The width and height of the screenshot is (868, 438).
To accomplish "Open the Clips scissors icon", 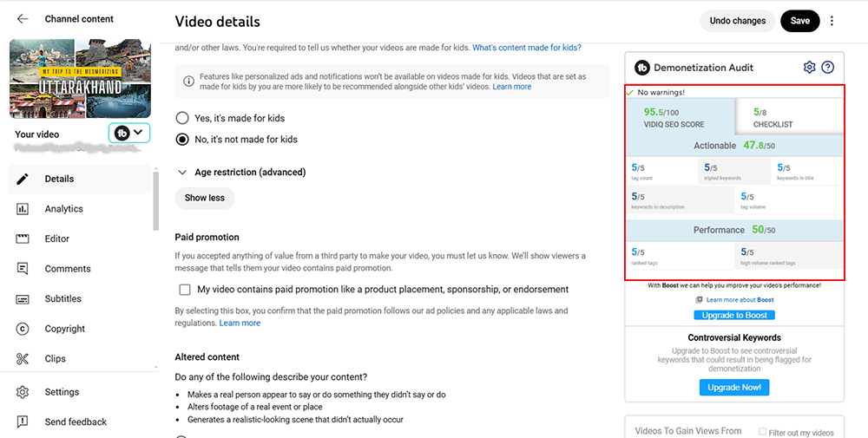I will (x=23, y=358).
